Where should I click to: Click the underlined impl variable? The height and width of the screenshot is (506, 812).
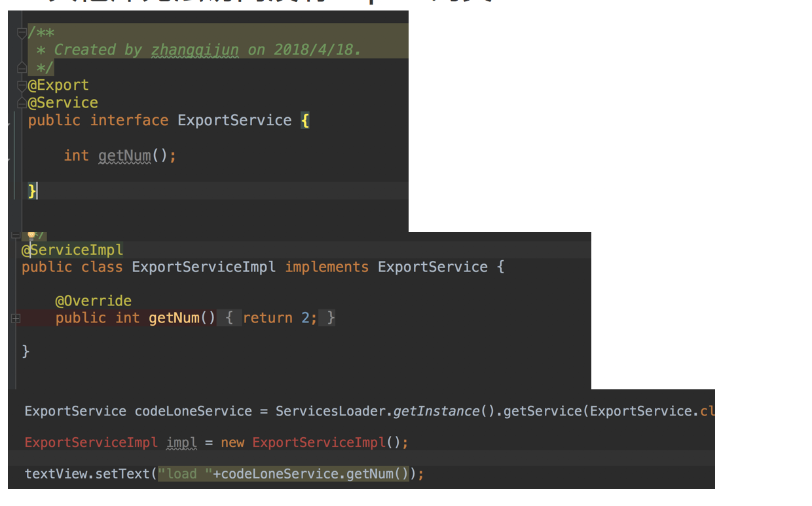[x=181, y=442]
